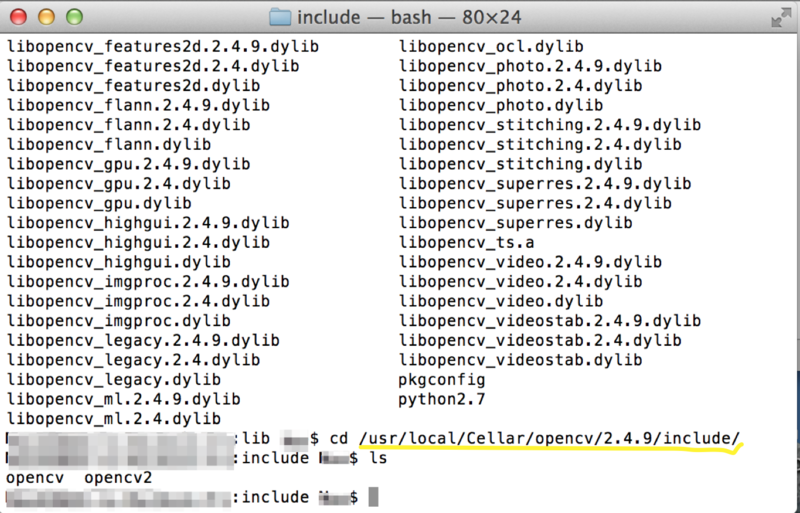The height and width of the screenshot is (513, 800).
Task: Select text libopencv_photo.2.4.dylib
Action: [520, 86]
